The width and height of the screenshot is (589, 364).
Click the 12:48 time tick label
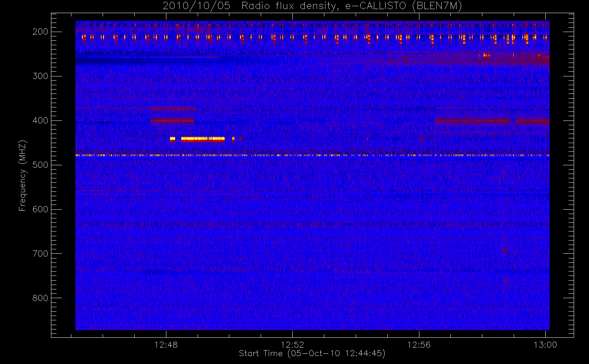tap(166, 345)
